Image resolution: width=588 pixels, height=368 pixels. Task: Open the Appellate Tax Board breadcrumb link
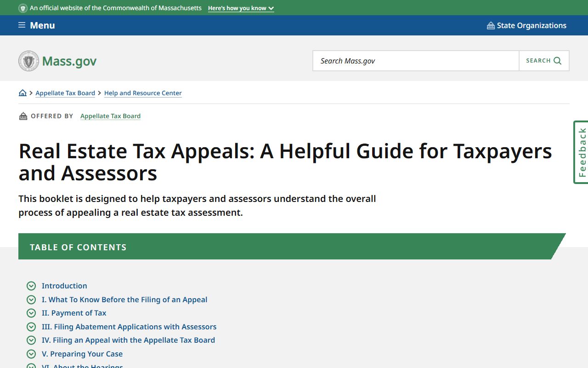[65, 93]
